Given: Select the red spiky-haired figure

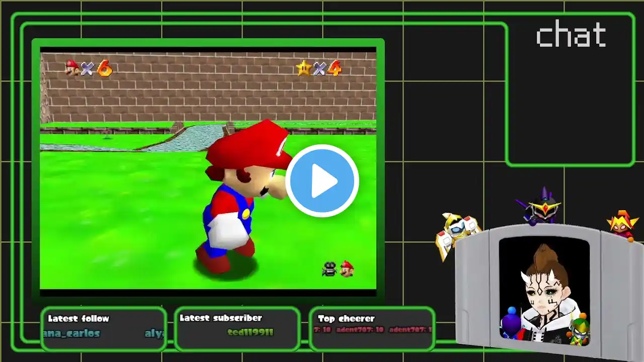Looking at the screenshot, I should coord(623,225).
